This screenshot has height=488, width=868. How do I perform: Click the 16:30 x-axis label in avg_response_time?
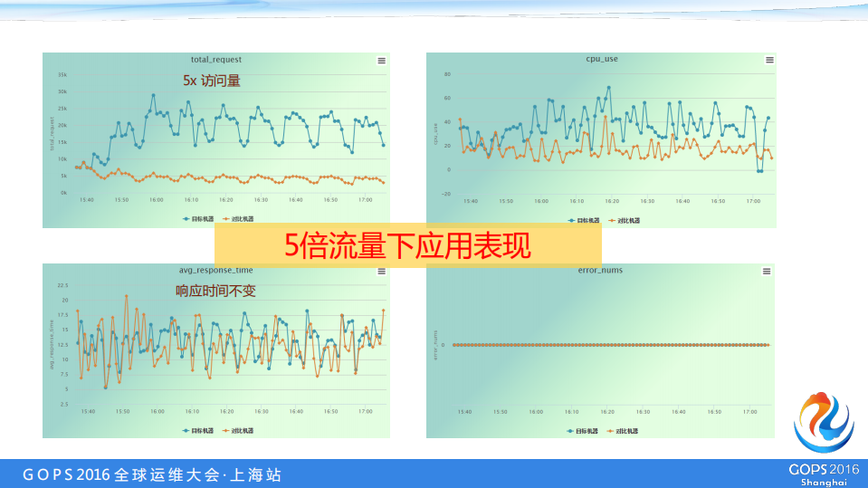pos(262,412)
